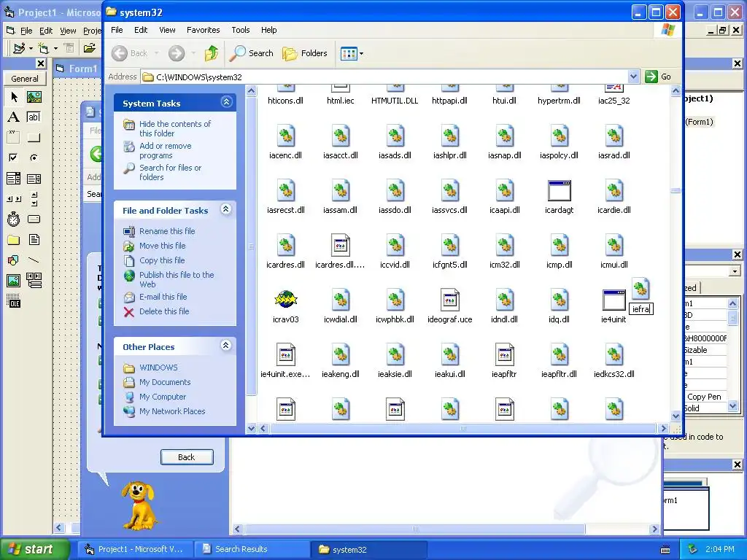
Task: Toggle the Folders pane in Explorer toolbar
Action: (305, 53)
